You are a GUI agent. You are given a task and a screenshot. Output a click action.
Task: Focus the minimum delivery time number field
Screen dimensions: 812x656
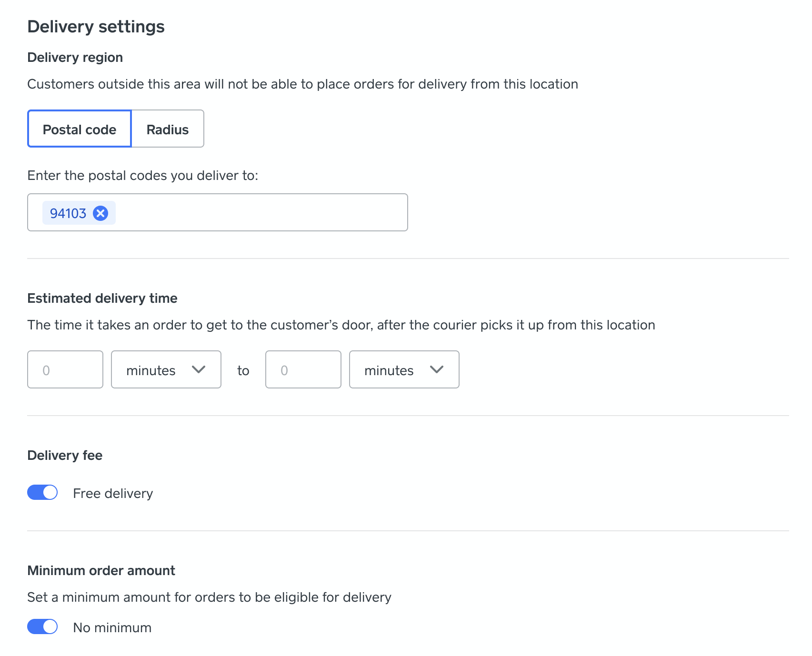point(65,369)
